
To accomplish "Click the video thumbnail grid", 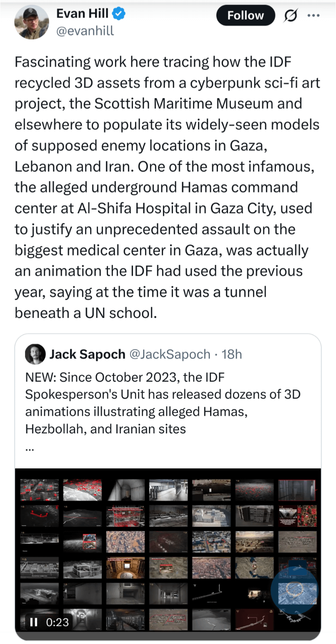I will pos(168,554).
